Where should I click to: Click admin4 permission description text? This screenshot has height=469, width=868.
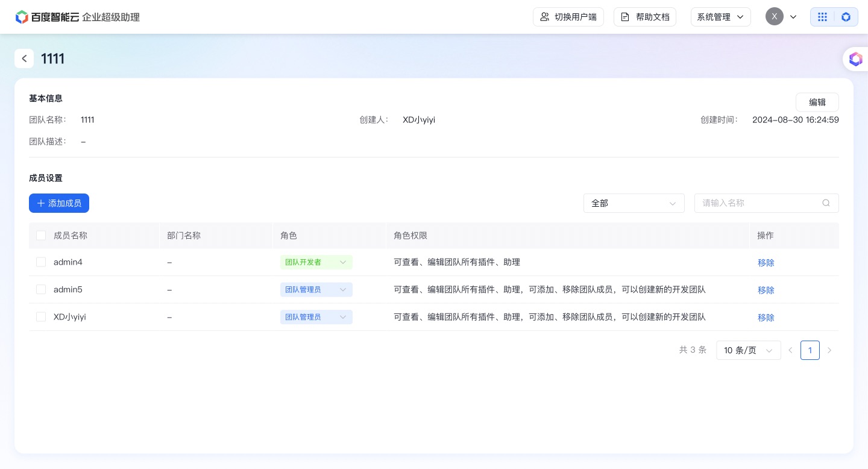pos(457,262)
